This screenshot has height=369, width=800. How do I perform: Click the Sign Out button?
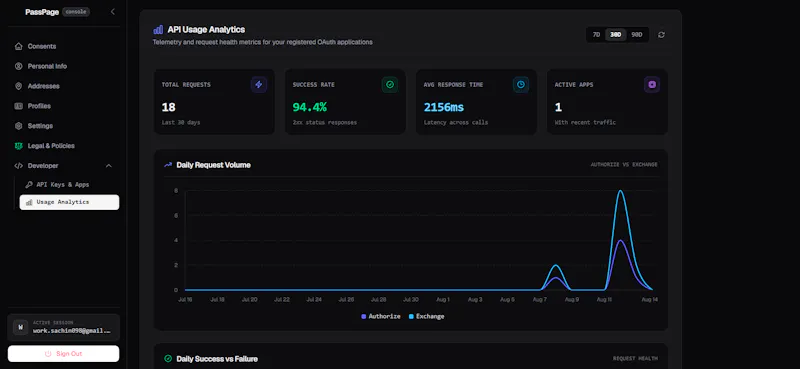tap(64, 354)
